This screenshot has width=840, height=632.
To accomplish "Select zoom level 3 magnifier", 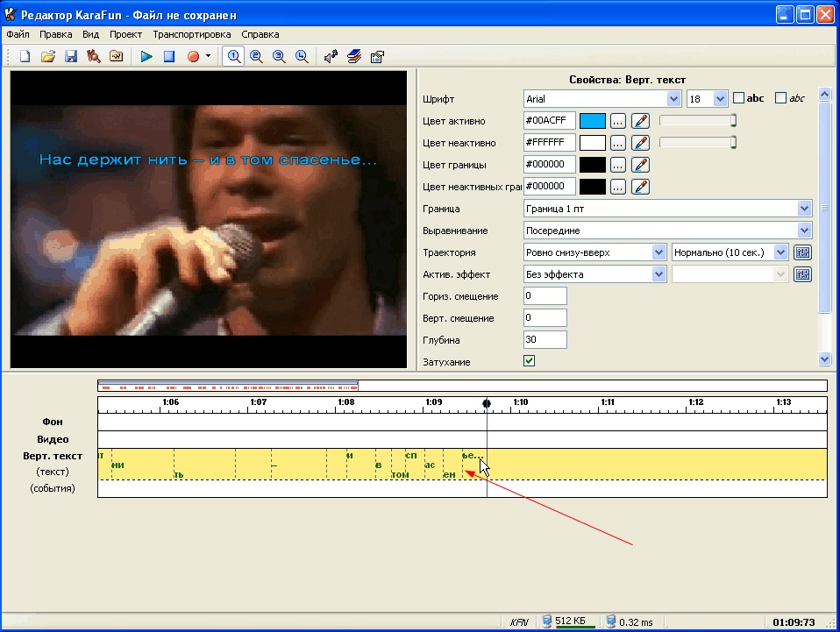I will coord(279,56).
